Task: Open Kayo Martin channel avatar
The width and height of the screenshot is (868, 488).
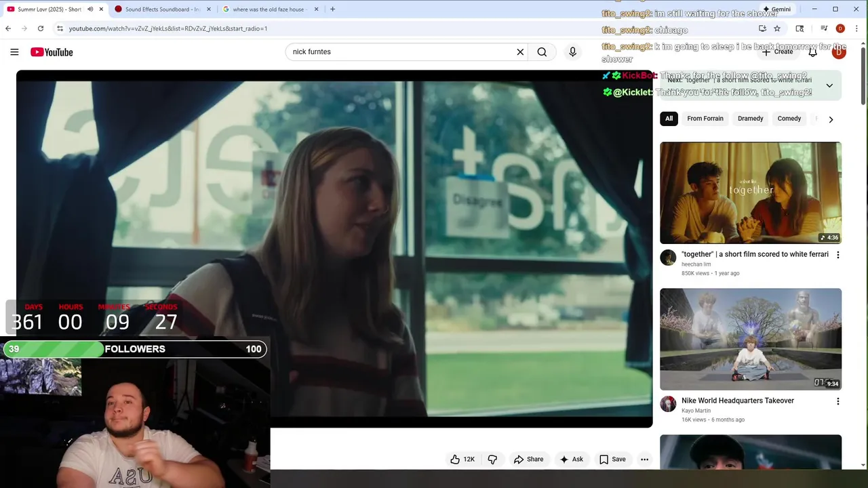Action: point(668,404)
